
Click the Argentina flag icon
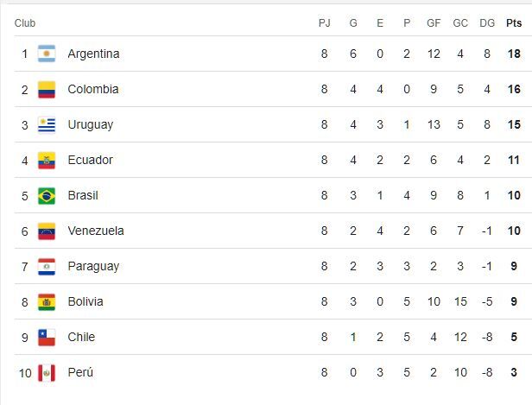(47, 54)
